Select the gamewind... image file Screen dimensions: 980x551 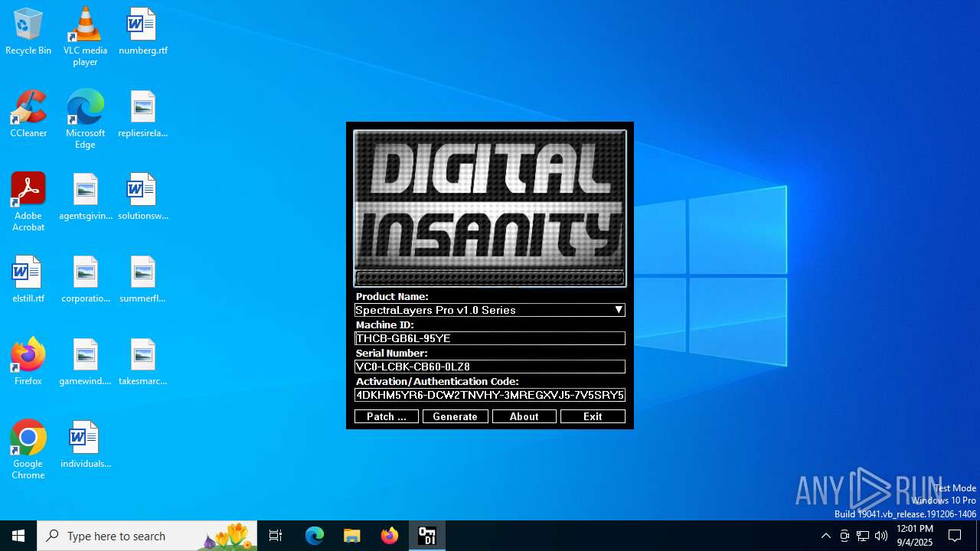(85, 363)
